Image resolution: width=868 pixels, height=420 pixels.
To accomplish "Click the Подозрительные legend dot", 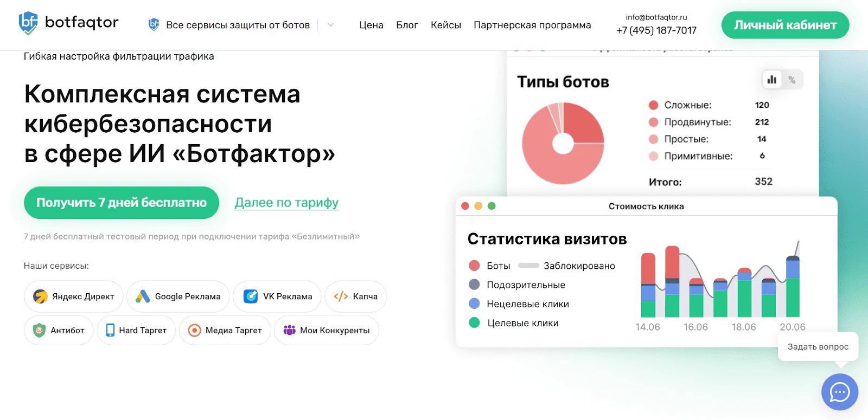I will pyautogui.click(x=474, y=285).
